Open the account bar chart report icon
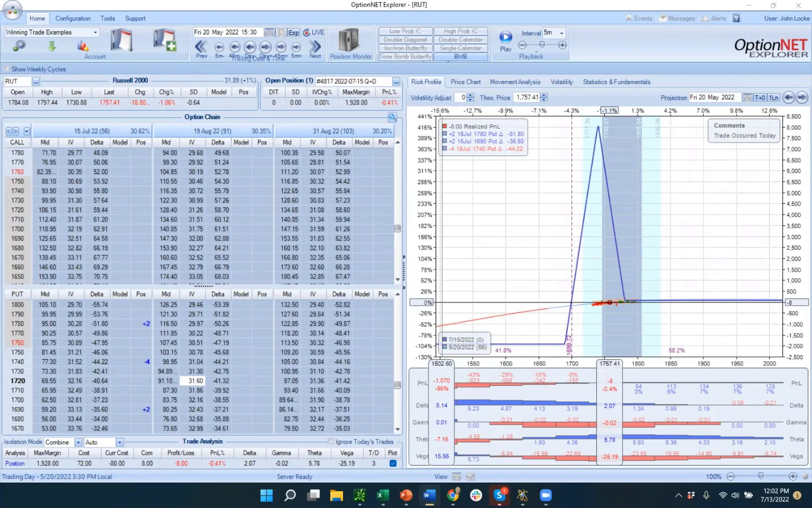This screenshot has height=508, width=812. [x=83, y=46]
